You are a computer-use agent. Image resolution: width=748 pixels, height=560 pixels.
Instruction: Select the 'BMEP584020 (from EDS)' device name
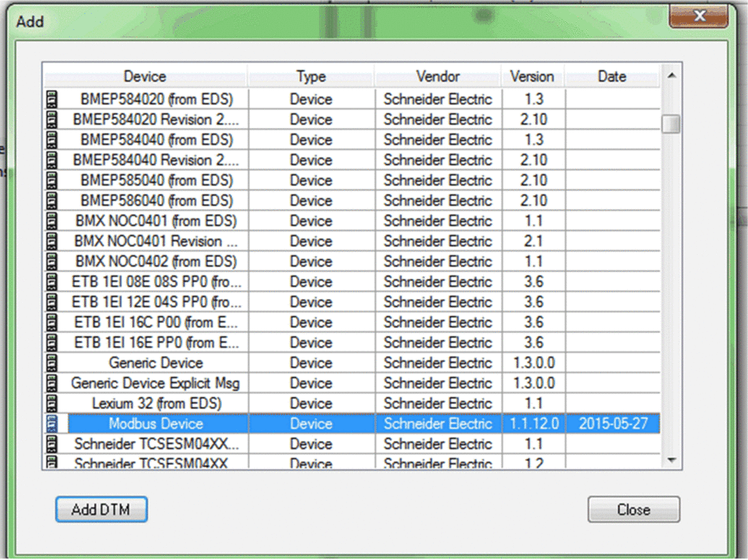[x=157, y=99]
